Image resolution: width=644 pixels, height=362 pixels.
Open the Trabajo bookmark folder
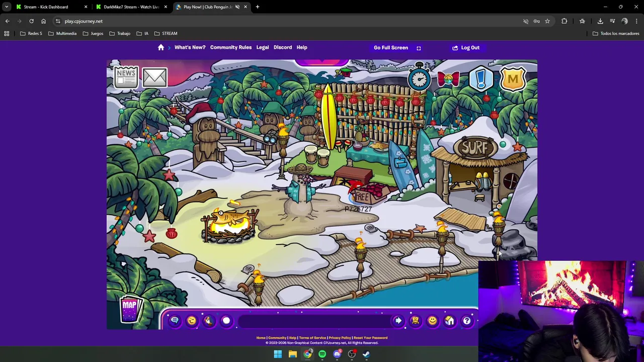pos(120,34)
